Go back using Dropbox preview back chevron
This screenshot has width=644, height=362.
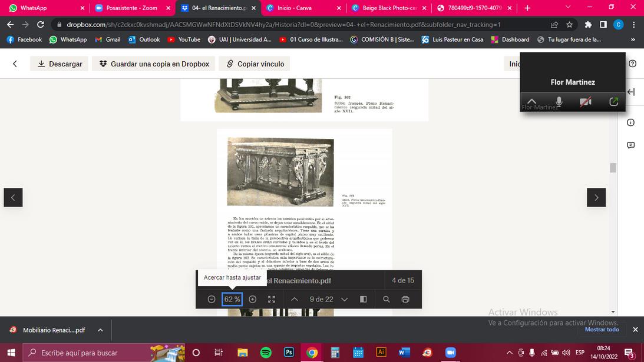point(15,64)
